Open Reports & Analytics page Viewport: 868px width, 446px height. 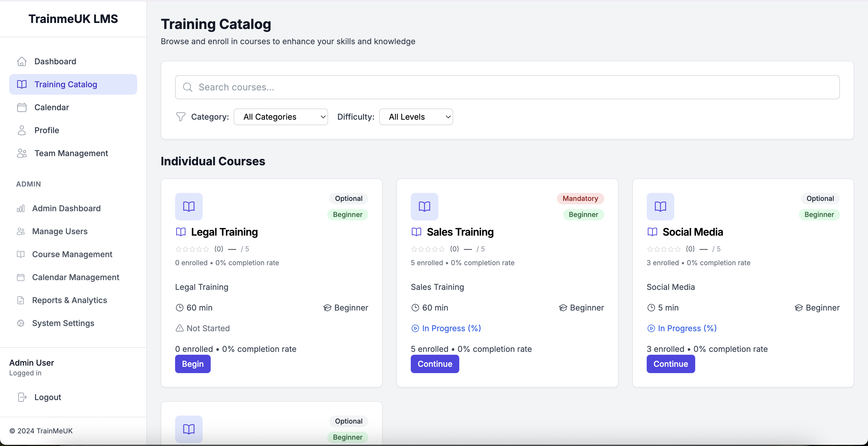click(73, 300)
